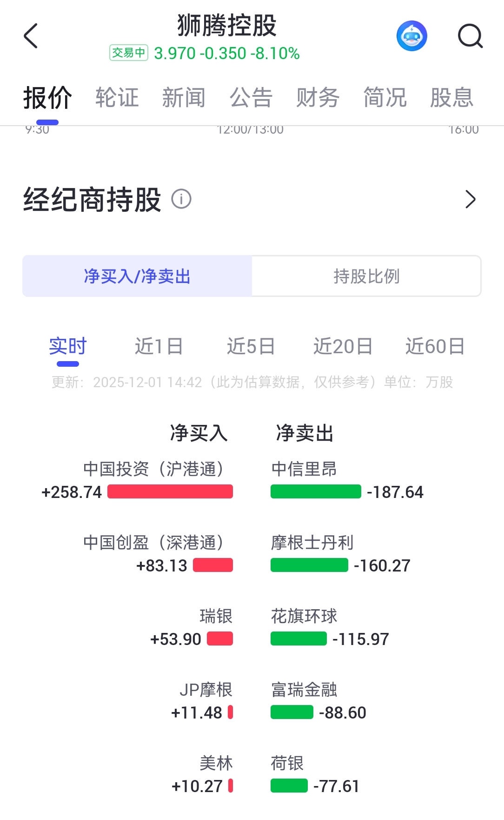View the 股息 tab

pyautogui.click(x=452, y=98)
